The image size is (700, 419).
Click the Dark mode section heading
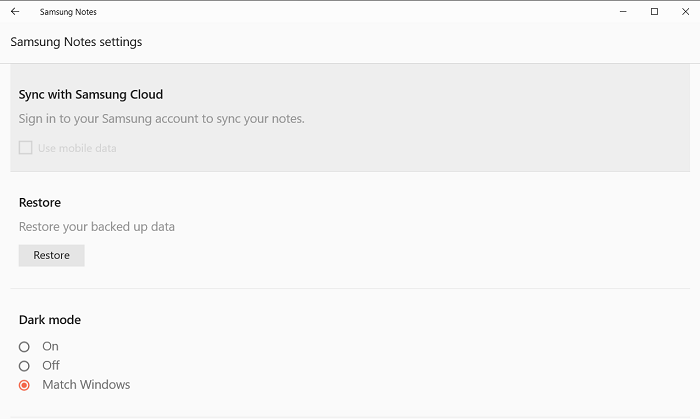tap(50, 320)
